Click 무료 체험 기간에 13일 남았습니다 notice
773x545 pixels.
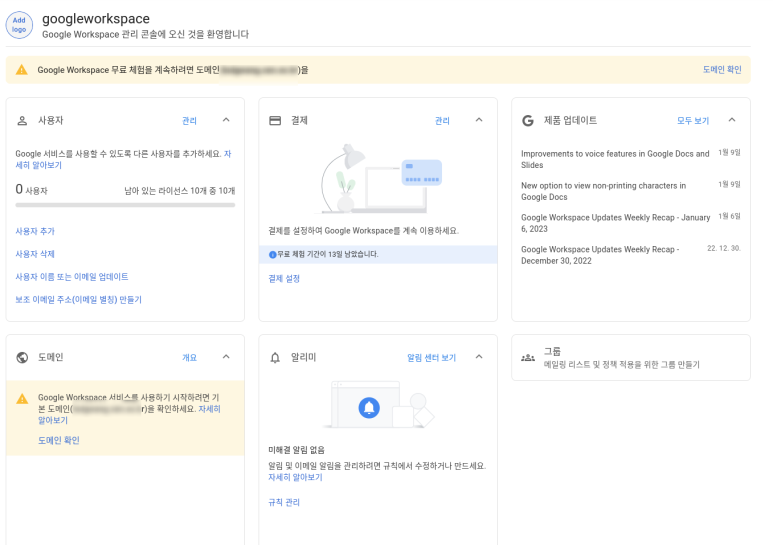click(378, 255)
